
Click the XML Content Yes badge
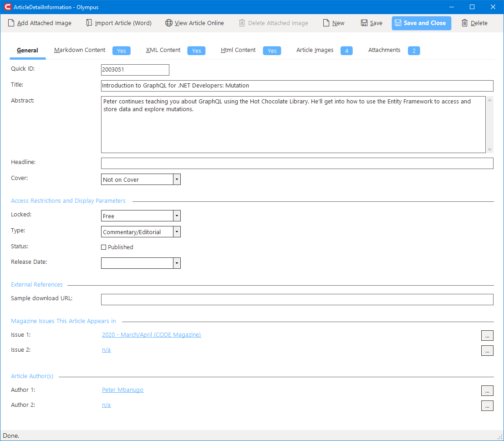coord(196,51)
